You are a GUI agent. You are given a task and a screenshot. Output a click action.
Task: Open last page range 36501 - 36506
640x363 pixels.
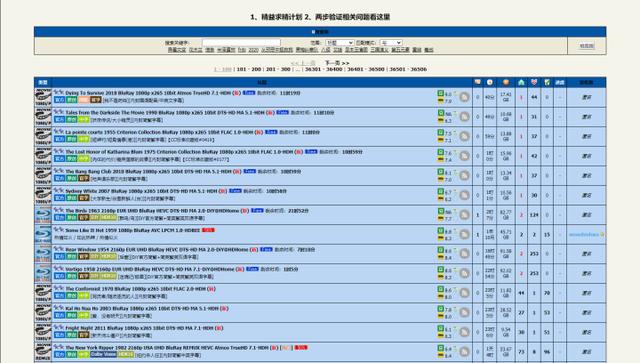pyautogui.click(x=408, y=69)
